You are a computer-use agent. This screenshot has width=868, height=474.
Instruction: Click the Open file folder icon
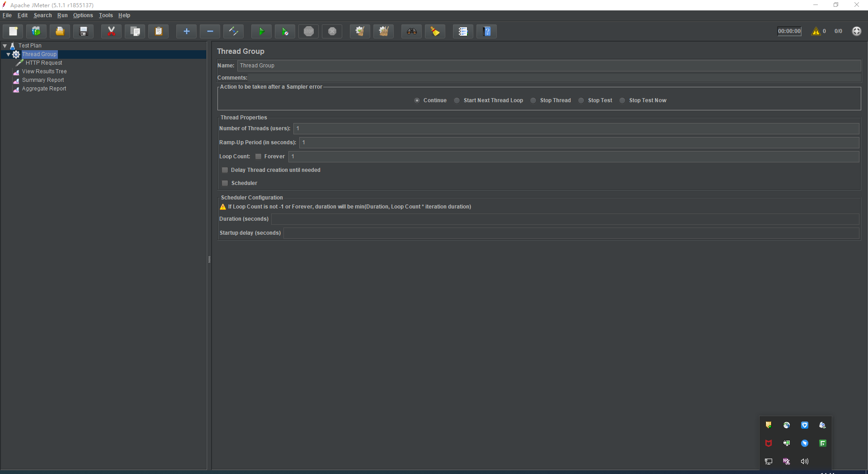60,31
